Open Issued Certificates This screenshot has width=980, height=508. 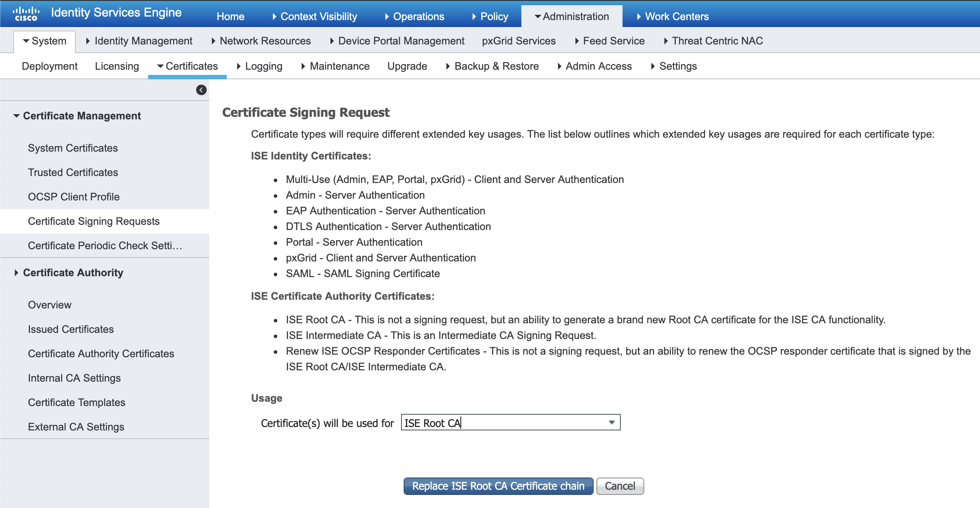(71, 329)
